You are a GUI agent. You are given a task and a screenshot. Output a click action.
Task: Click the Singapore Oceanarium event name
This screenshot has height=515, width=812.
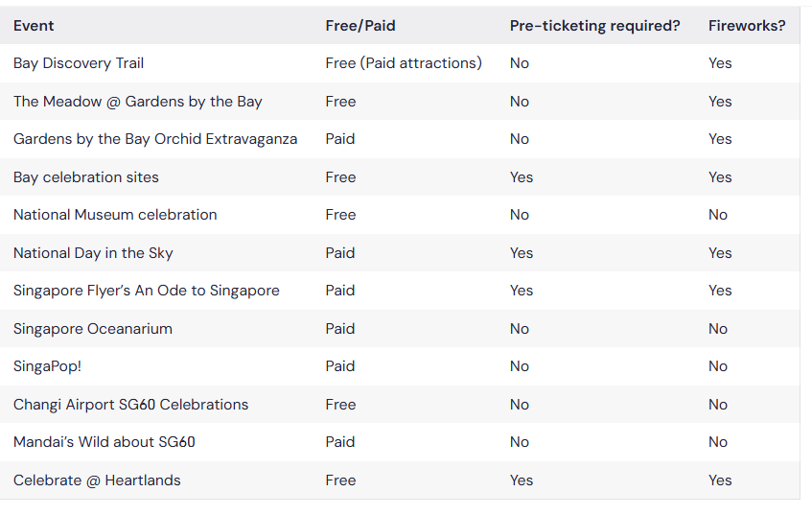pos(93,329)
